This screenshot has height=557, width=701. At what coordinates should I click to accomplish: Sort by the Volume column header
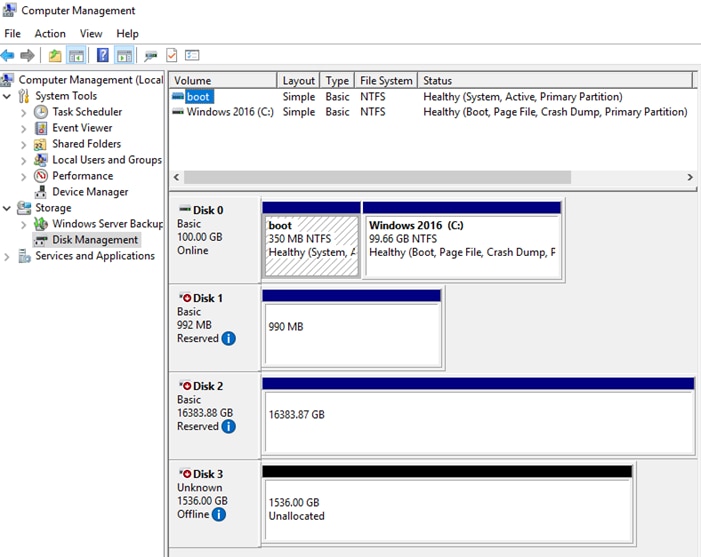tap(223, 80)
